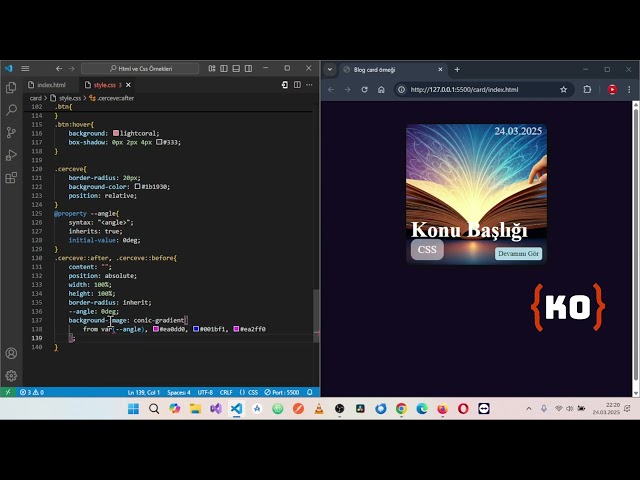Switch to the index.html editor tab

click(50, 85)
